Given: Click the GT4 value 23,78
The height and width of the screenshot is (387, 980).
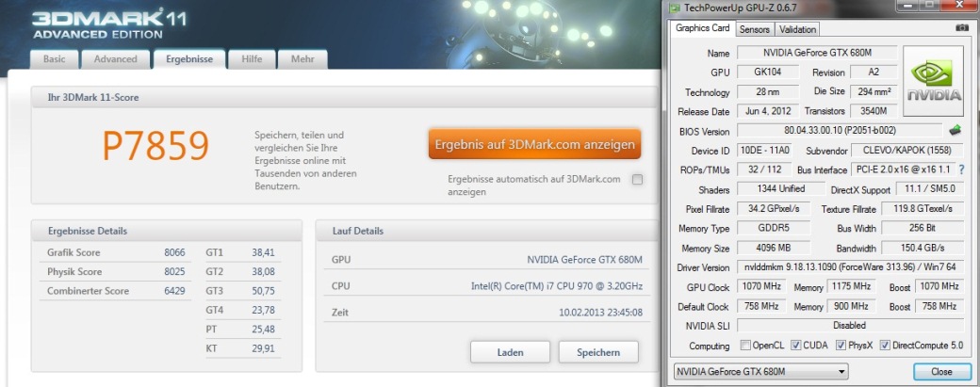Looking at the screenshot, I should (x=263, y=310).
